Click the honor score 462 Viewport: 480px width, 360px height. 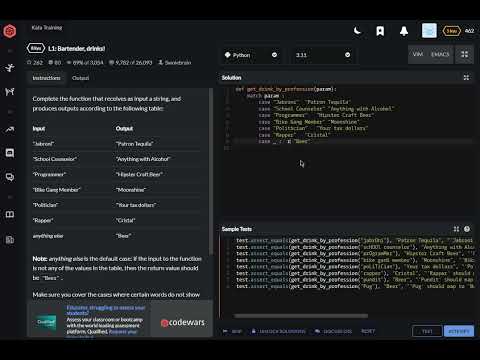[x=469, y=31]
